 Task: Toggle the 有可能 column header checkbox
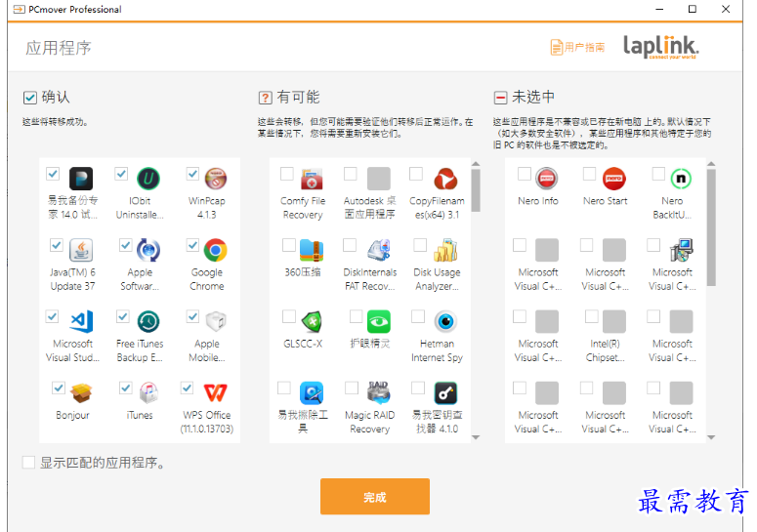click(265, 98)
